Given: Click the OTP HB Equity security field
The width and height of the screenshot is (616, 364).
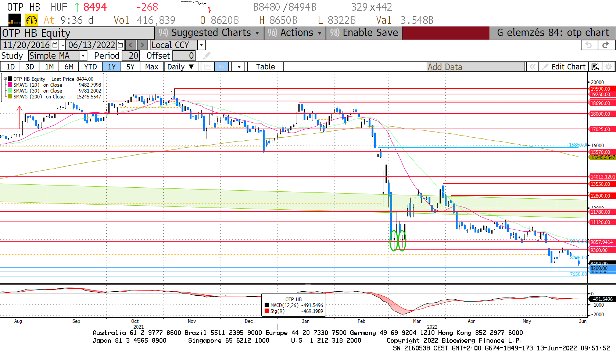Looking at the screenshot, I should (x=77, y=33).
